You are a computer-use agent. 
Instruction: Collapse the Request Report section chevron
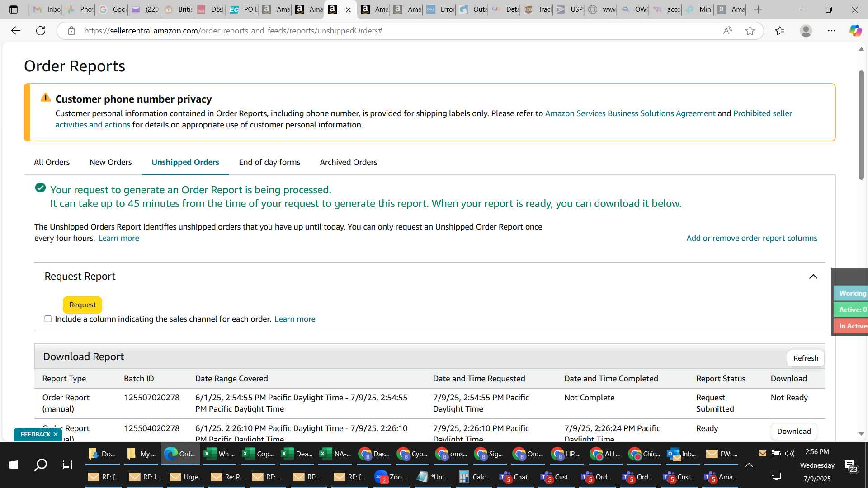tap(813, 277)
